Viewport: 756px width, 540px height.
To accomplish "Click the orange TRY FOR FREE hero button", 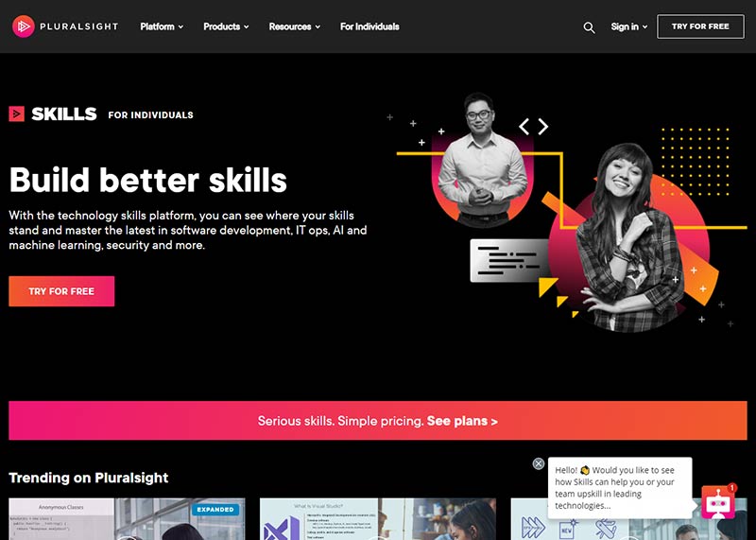I will click(x=61, y=291).
